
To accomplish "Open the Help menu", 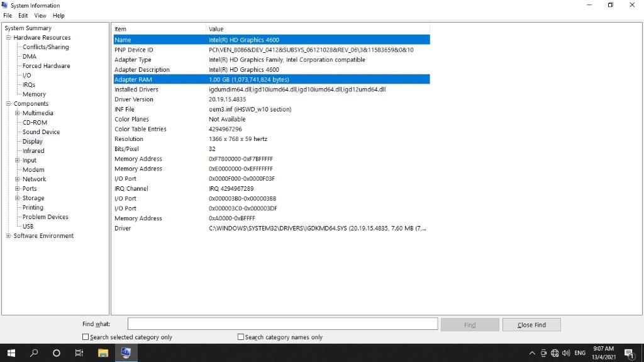I will click(58, 16).
